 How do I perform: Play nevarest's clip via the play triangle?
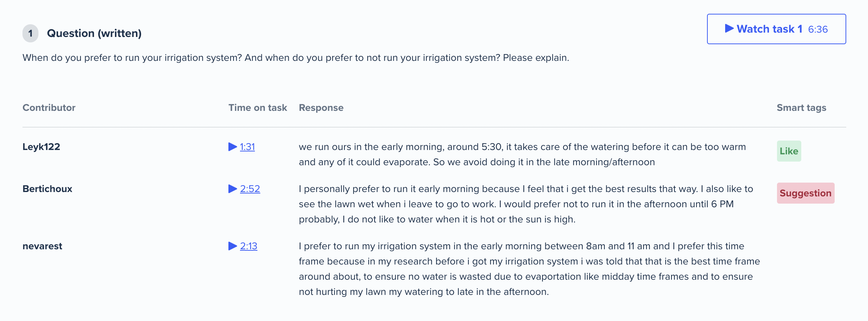pos(232,246)
